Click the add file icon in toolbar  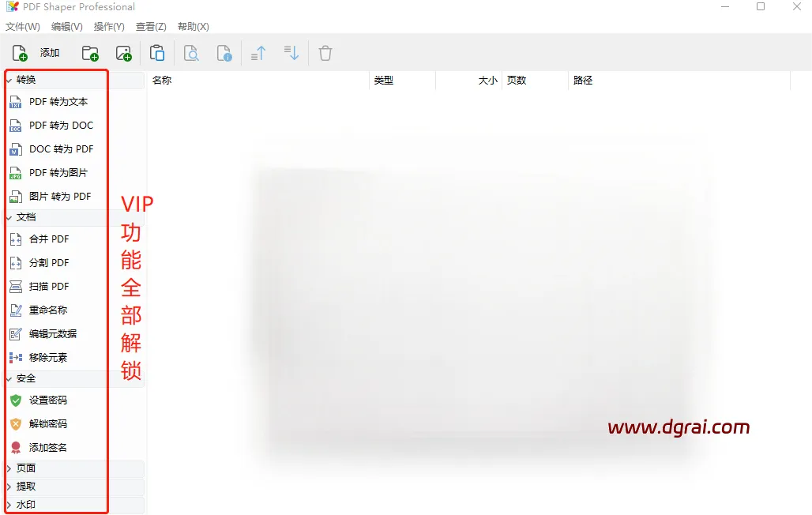point(20,53)
